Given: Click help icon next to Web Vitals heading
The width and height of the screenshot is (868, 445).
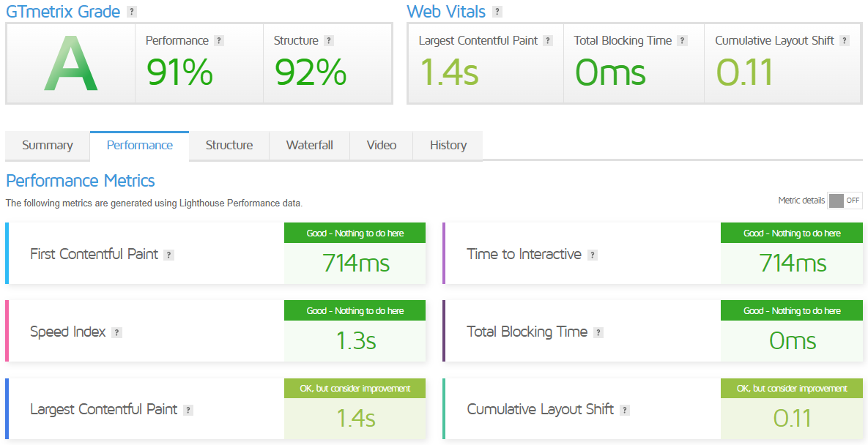Looking at the screenshot, I should [x=497, y=12].
